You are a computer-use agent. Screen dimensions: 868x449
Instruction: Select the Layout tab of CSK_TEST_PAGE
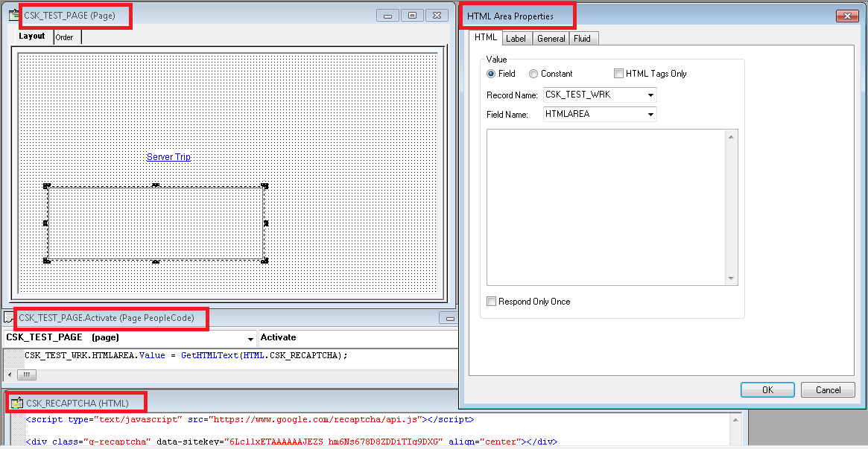[x=32, y=36]
